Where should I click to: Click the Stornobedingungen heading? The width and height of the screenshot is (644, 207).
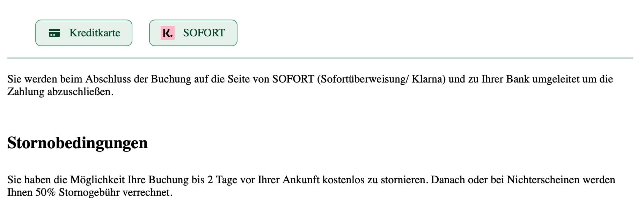[x=78, y=143]
